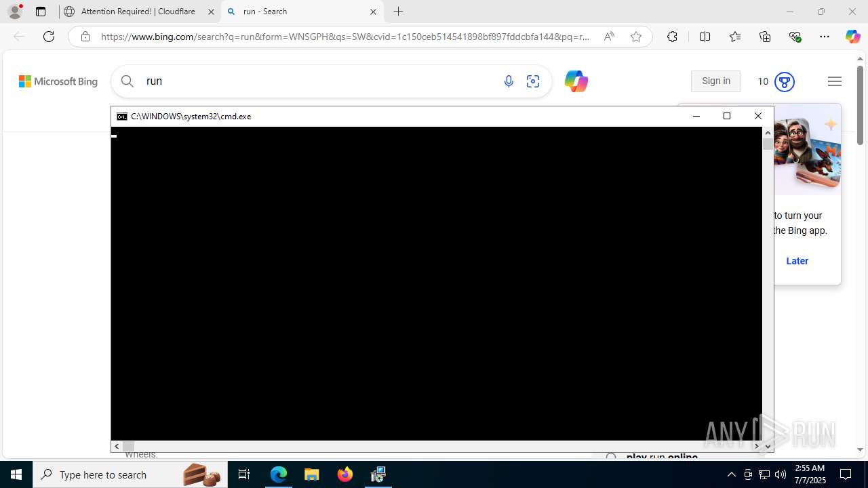
Task: Open Microsoft Rewards medal icon
Action: point(785,81)
